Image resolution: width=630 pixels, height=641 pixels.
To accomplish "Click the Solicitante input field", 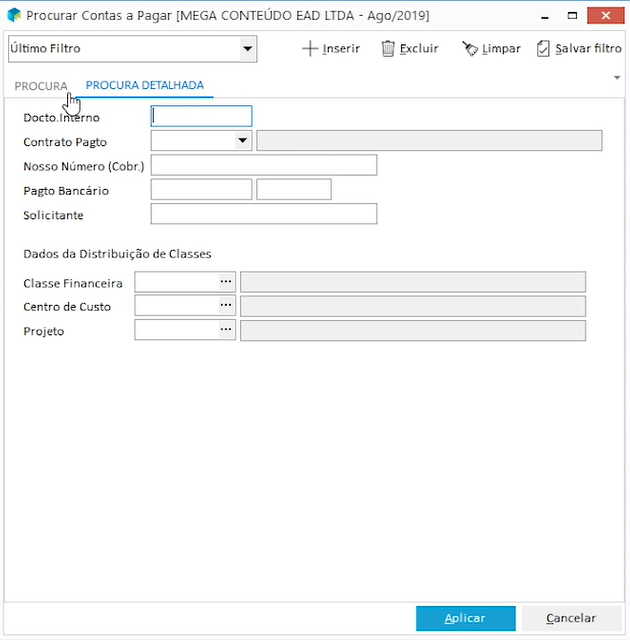I will [x=264, y=214].
